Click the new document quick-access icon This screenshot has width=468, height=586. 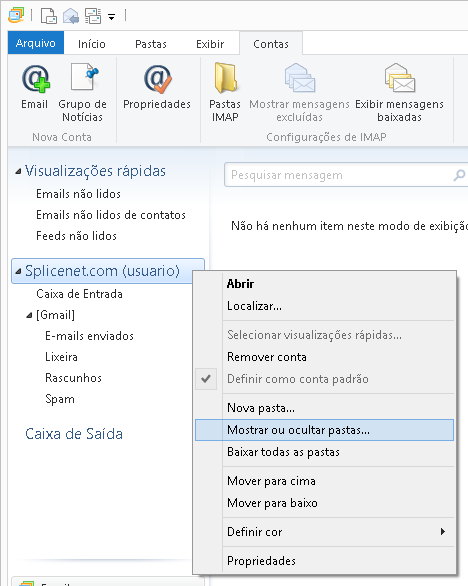pos(49,16)
